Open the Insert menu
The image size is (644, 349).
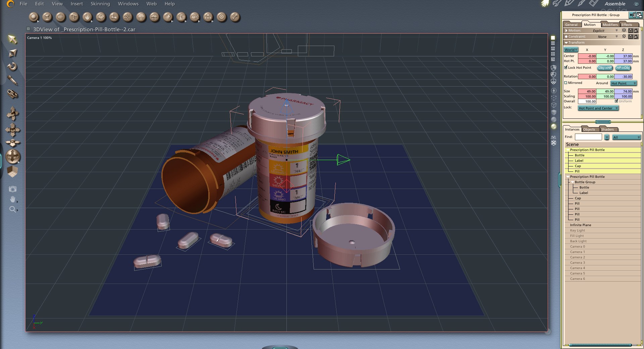[76, 4]
